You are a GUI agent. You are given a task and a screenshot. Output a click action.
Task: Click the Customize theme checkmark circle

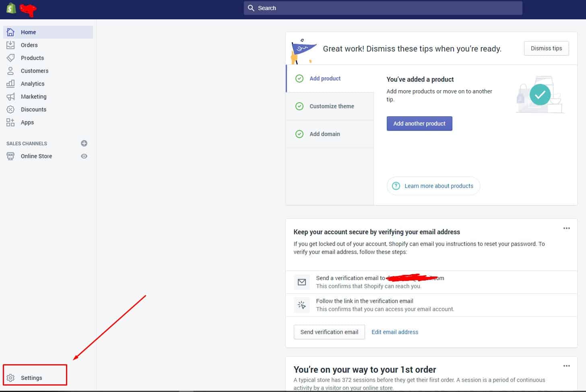click(299, 106)
